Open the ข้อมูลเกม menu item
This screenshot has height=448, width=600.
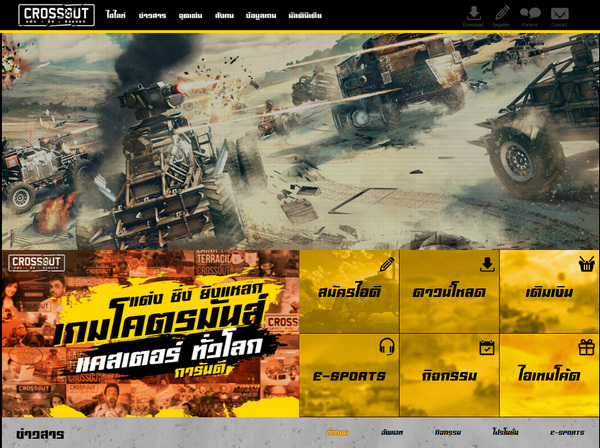pyautogui.click(x=261, y=16)
